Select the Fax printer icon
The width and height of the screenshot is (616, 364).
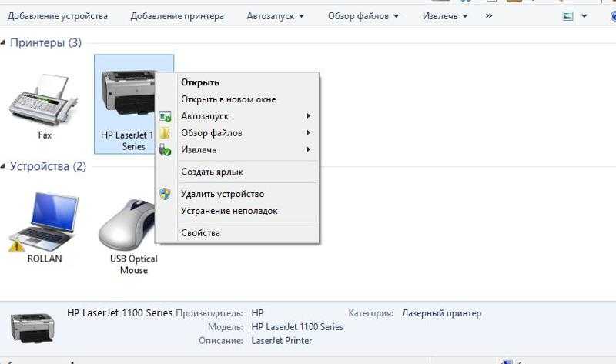coord(44,100)
